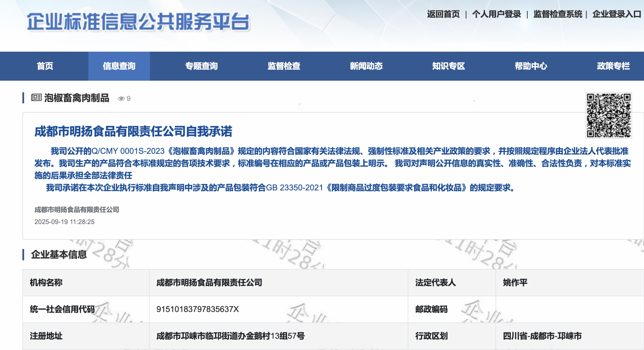Click the eye view-count icon
Screen dimensions: 644x350
pyautogui.click(x=121, y=99)
